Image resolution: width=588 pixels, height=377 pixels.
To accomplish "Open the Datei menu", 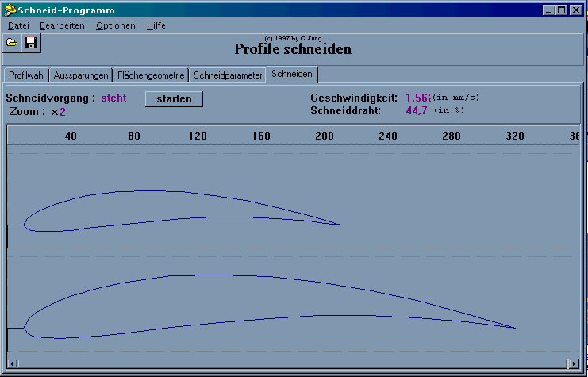I will coord(18,25).
